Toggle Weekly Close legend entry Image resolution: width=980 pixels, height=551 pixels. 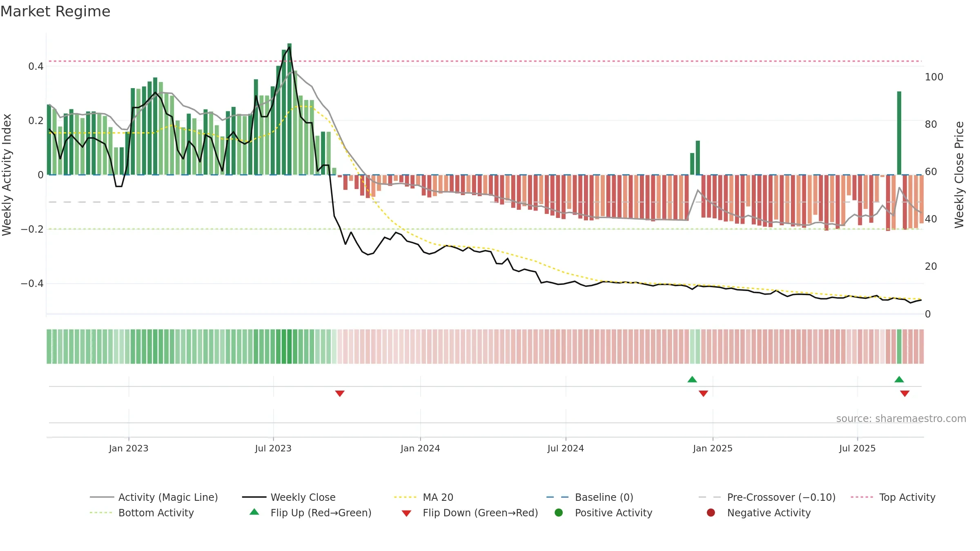(x=289, y=497)
